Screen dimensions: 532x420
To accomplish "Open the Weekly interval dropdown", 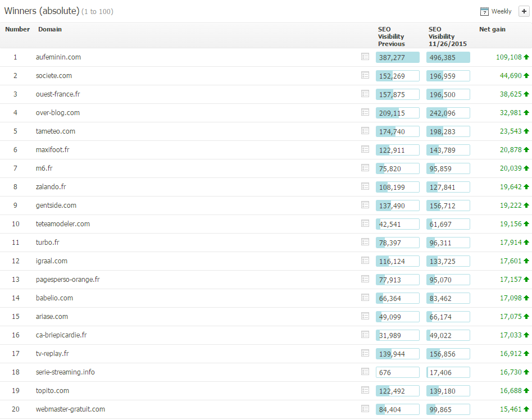I will (x=501, y=11).
